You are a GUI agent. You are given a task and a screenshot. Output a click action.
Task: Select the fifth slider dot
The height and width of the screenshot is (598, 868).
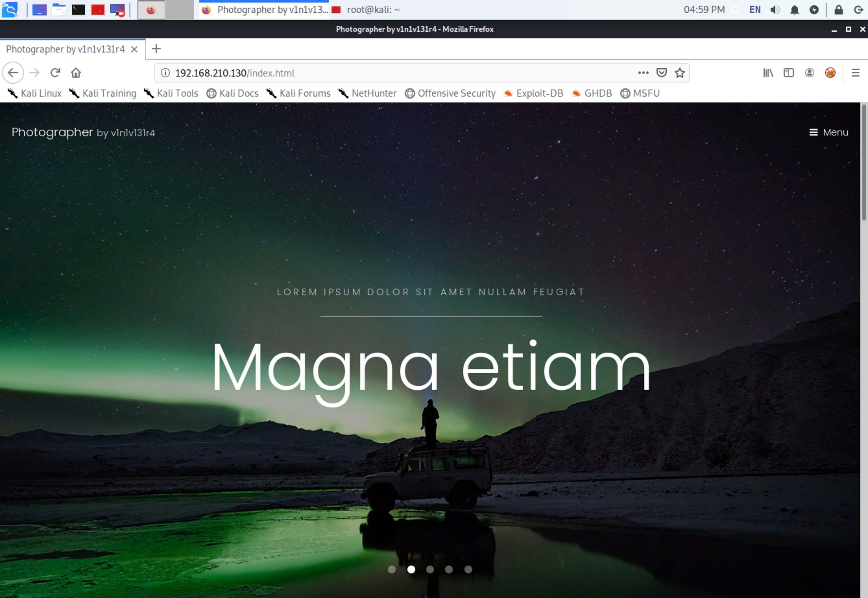point(468,569)
